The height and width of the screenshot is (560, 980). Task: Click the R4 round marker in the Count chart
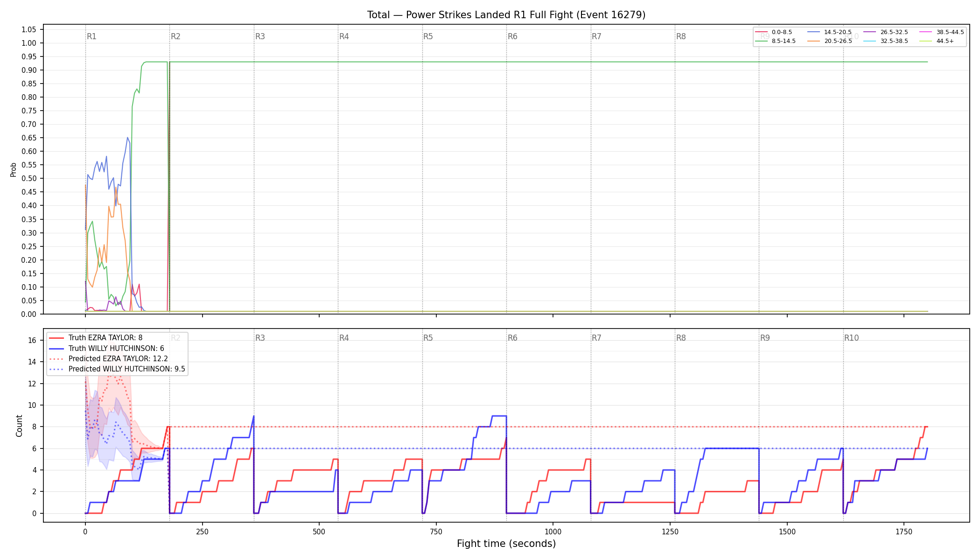344,338
